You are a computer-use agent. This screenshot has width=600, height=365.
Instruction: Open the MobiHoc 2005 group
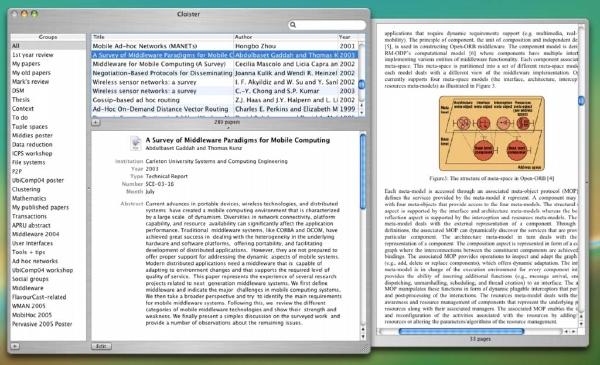(x=48, y=315)
